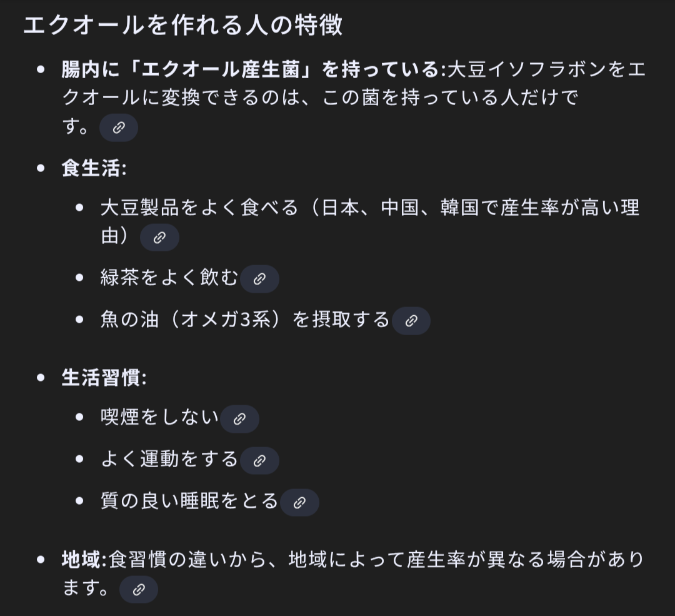Click the 喫煙をしない bullet text

[159, 418]
